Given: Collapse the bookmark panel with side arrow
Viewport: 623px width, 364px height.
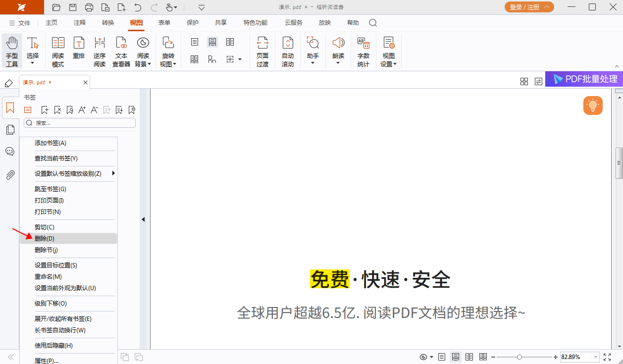Looking at the screenshot, I should tap(143, 219).
